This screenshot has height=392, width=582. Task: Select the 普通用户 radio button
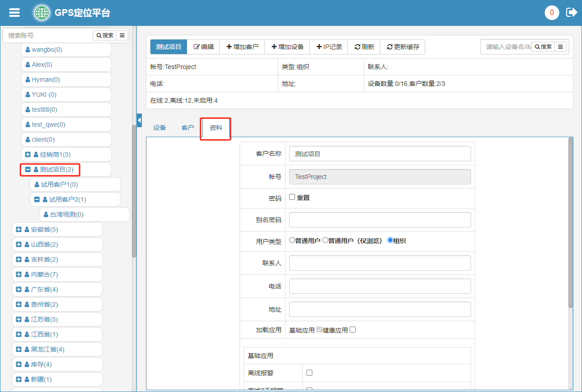(292, 240)
